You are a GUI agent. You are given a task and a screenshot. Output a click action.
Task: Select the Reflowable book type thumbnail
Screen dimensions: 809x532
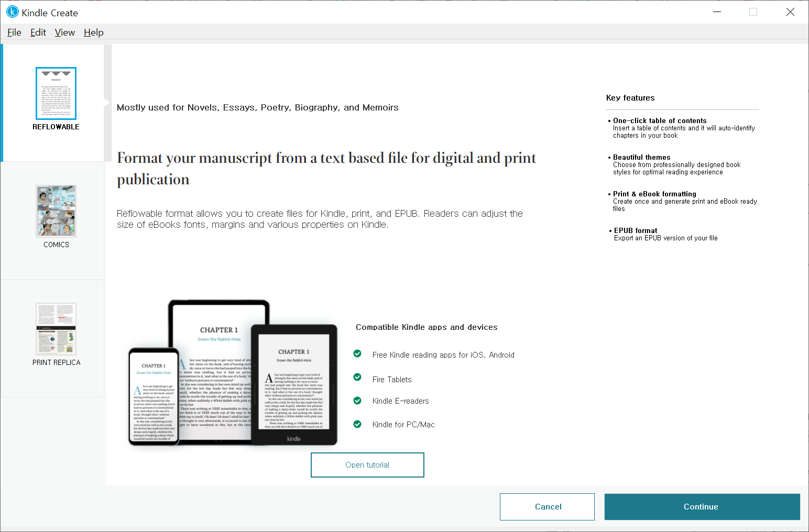pyautogui.click(x=56, y=93)
